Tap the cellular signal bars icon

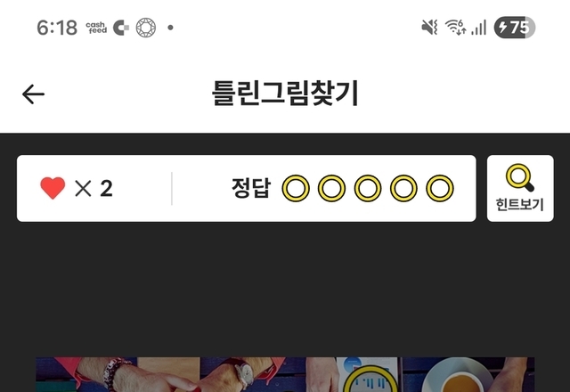[479, 28]
